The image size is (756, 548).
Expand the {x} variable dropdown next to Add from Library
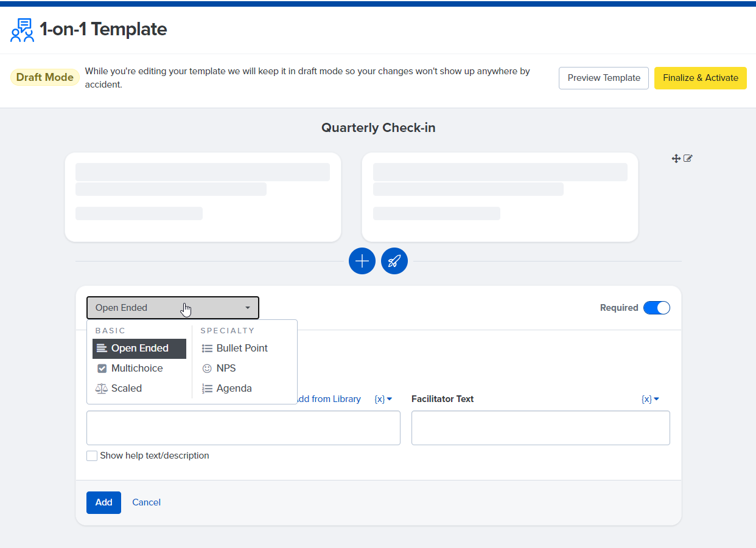pyautogui.click(x=383, y=399)
